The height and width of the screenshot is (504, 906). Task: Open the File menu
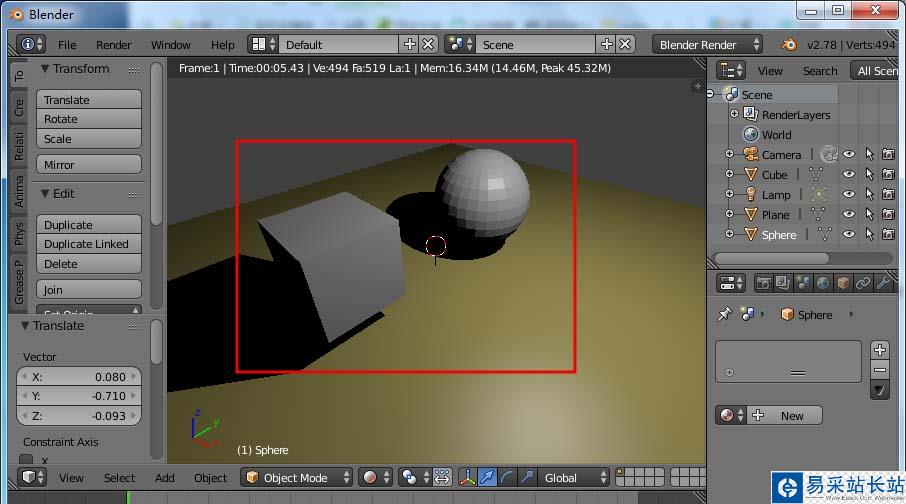[67, 45]
